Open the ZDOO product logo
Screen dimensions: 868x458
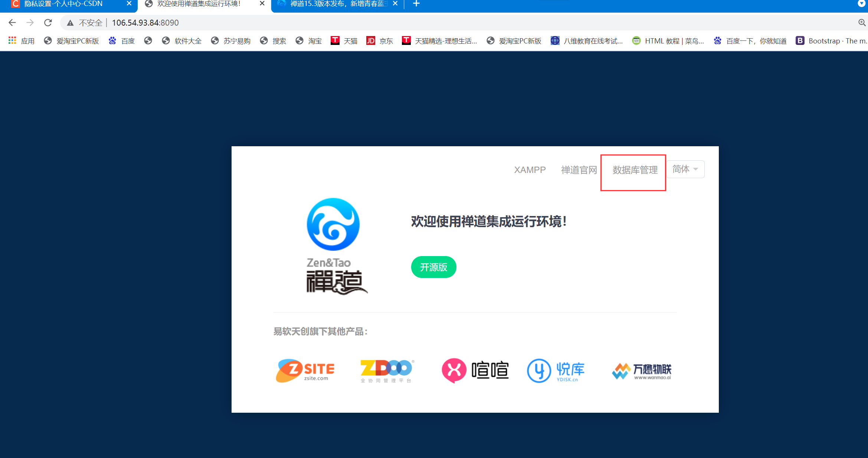pos(387,370)
